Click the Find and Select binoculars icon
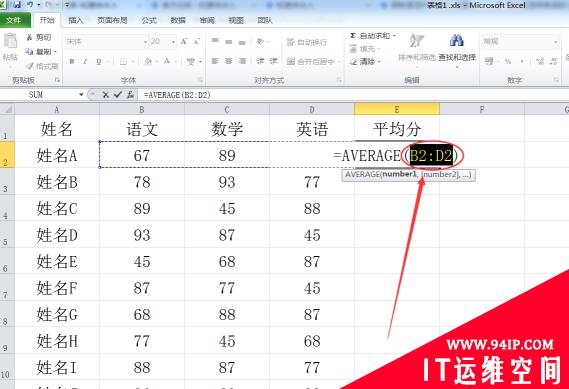569x389 pixels. point(457,41)
